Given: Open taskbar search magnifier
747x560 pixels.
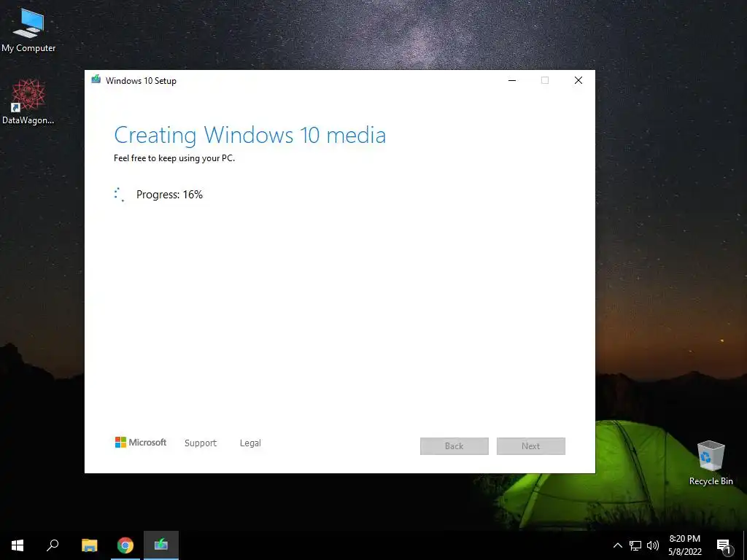Looking at the screenshot, I should tap(53, 545).
